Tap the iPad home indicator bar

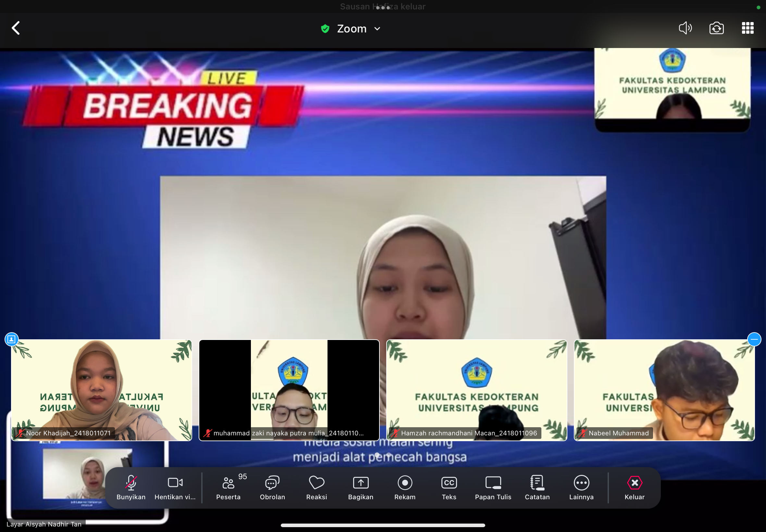[x=383, y=525]
